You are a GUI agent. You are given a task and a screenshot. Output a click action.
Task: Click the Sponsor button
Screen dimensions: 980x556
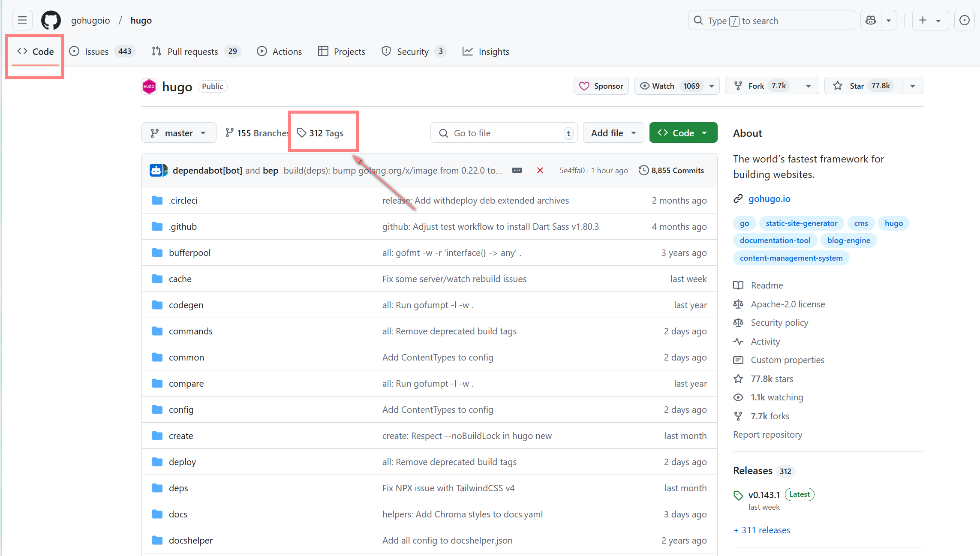coord(601,86)
